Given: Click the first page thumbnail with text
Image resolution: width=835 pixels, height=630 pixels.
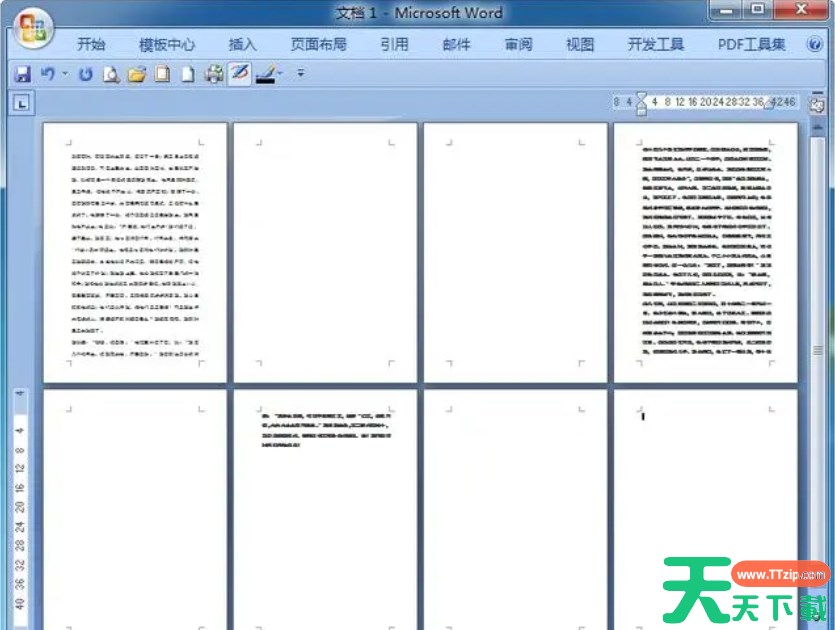Looking at the screenshot, I should pos(135,253).
